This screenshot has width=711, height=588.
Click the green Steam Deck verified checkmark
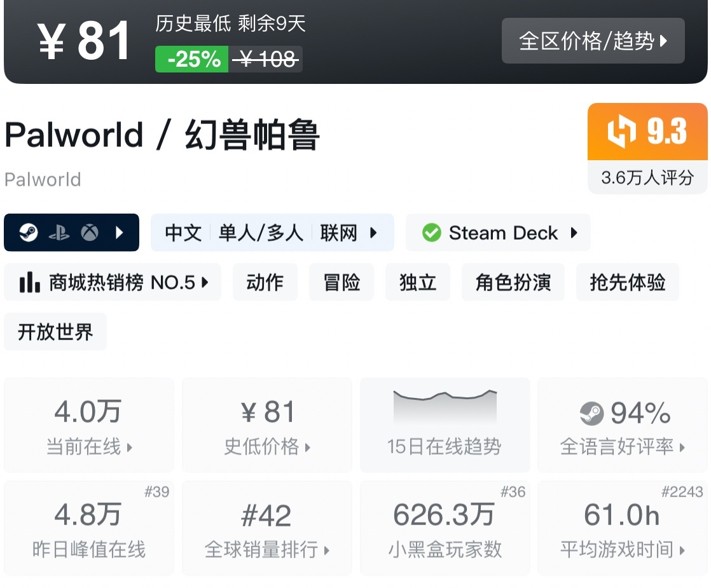point(431,233)
